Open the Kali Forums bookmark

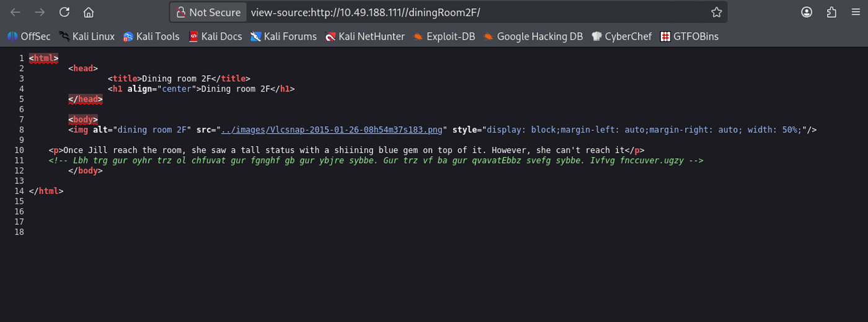[x=283, y=37]
